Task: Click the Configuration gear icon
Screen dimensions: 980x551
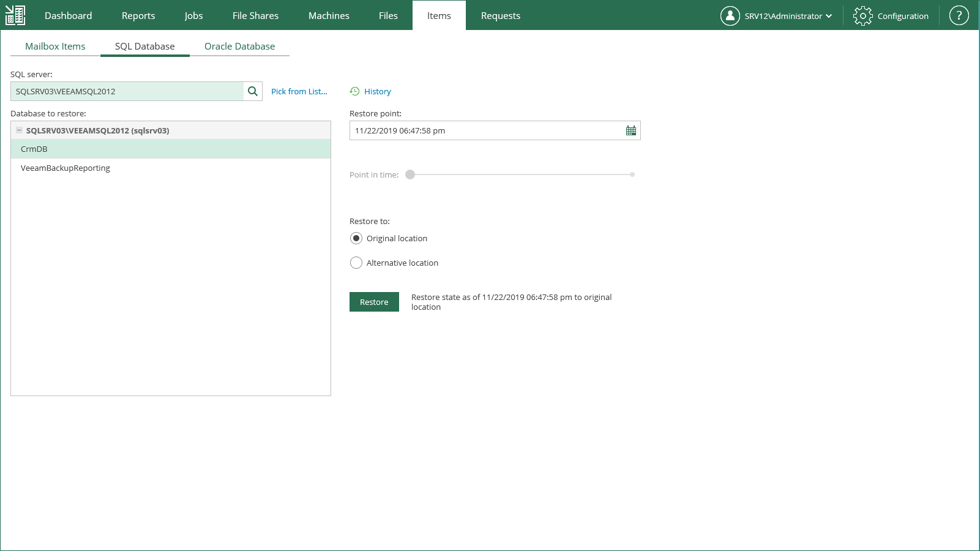Action: pos(863,16)
